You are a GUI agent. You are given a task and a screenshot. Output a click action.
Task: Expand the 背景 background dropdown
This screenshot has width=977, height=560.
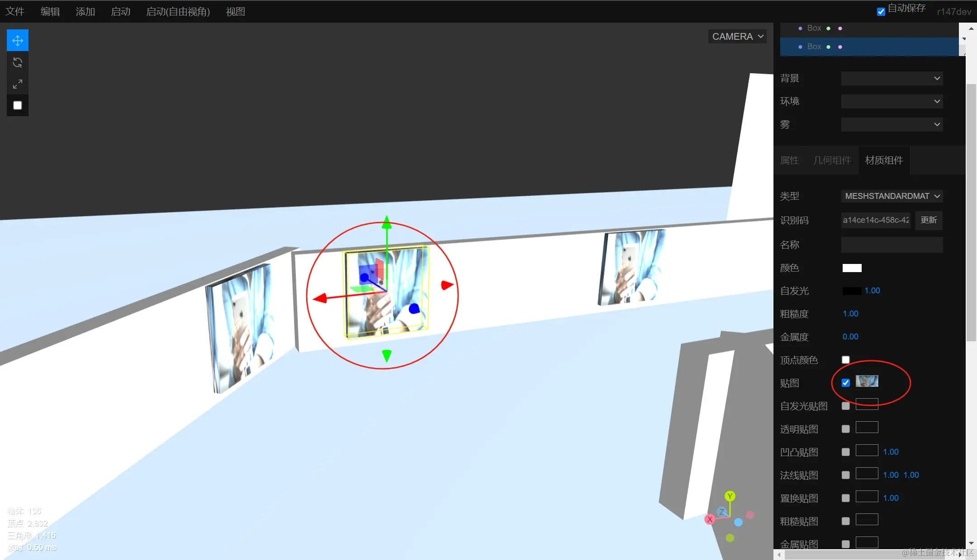892,78
